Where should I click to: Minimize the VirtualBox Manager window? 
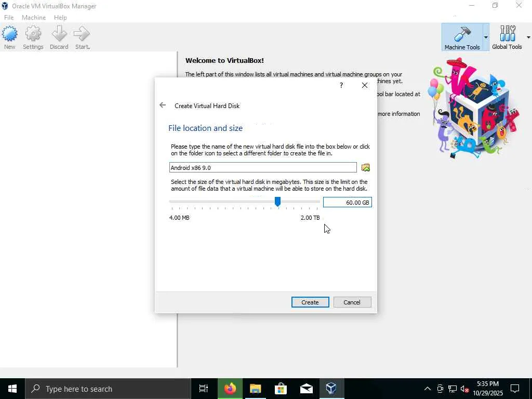tap(472, 6)
